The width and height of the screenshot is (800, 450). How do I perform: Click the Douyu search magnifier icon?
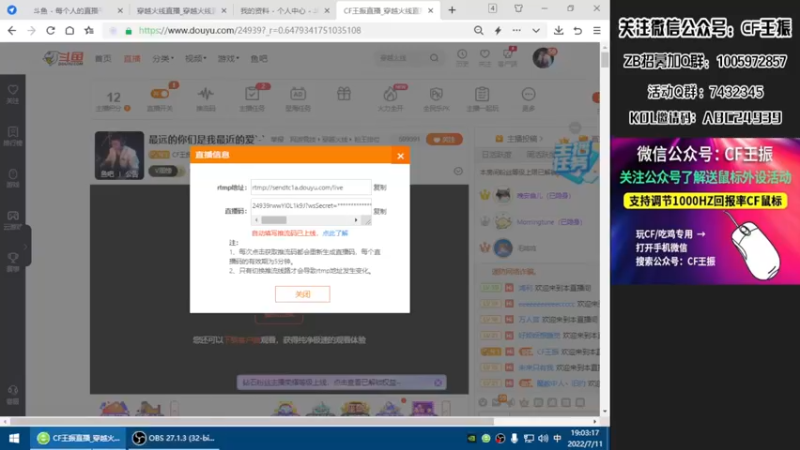pyautogui.click(x=434, y=58)
